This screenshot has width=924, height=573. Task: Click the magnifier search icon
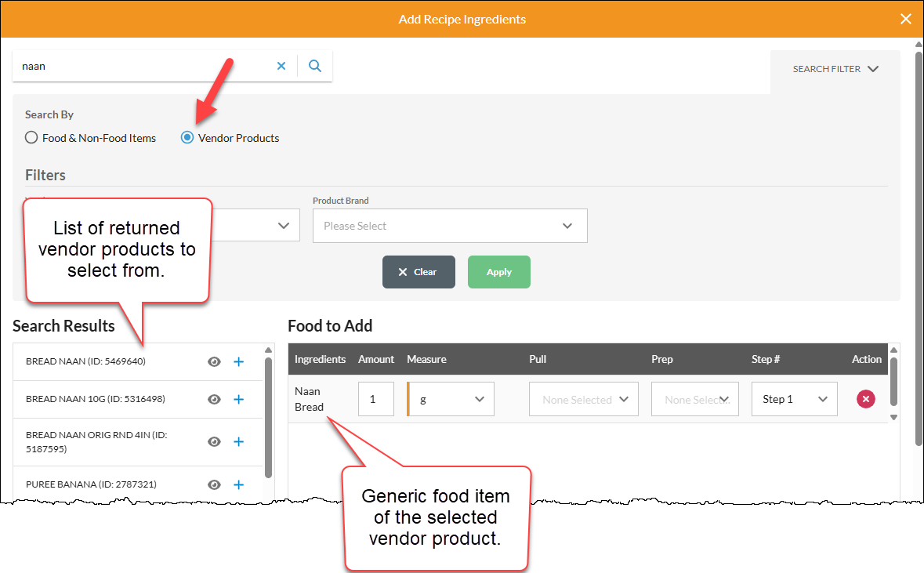click(x=315, y=66)
